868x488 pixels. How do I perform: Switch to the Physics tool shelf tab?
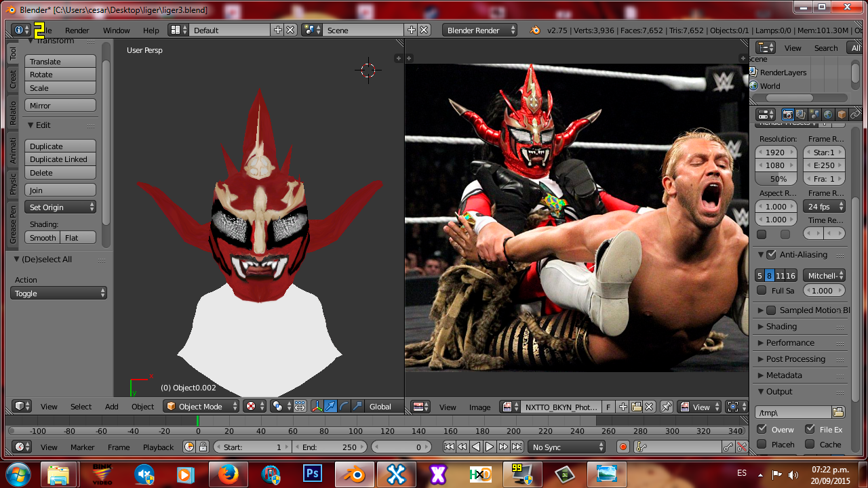coord(13,183)
